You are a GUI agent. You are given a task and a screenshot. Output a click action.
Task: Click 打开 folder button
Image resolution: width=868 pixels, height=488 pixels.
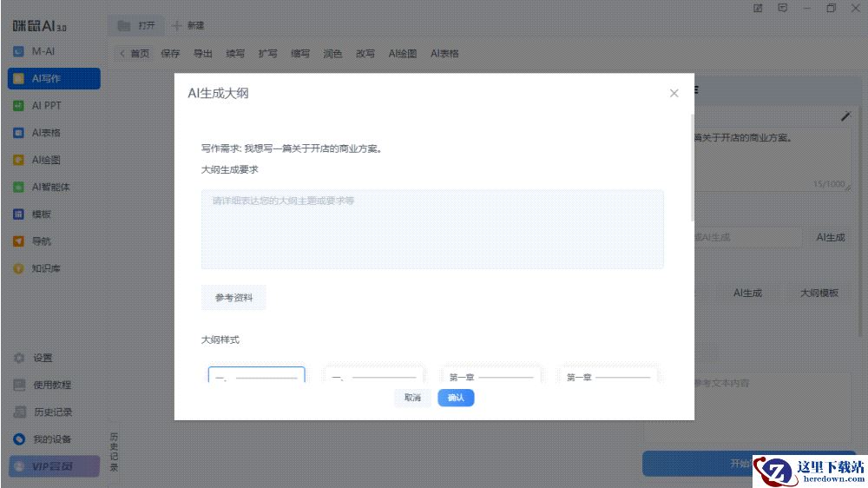click(x=136, y=25)
